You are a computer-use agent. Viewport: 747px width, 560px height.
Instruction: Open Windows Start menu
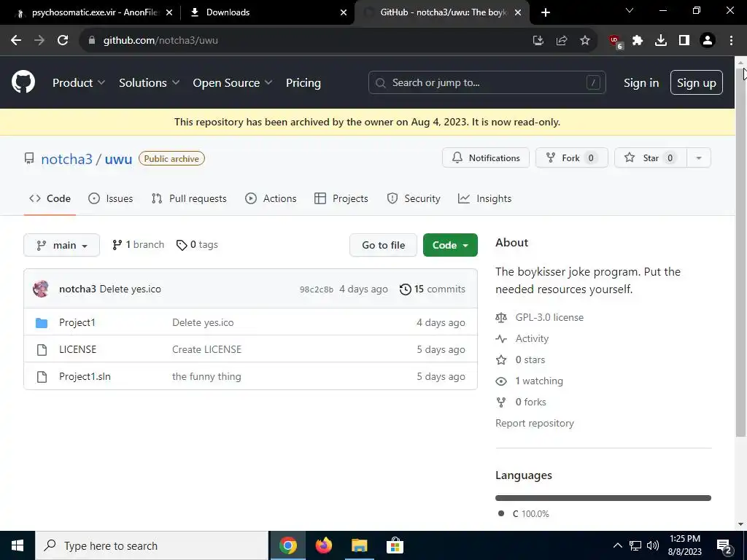tap(18, 545)
